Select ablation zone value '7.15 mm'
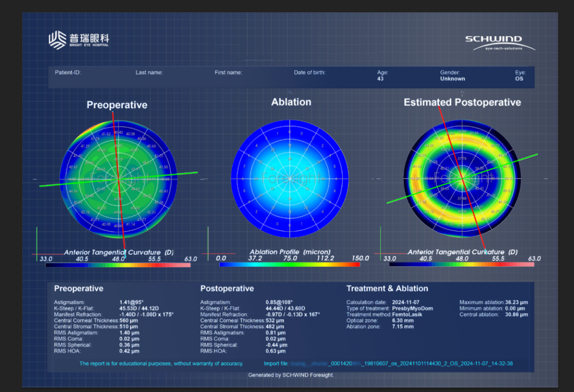 pos(403,327)
